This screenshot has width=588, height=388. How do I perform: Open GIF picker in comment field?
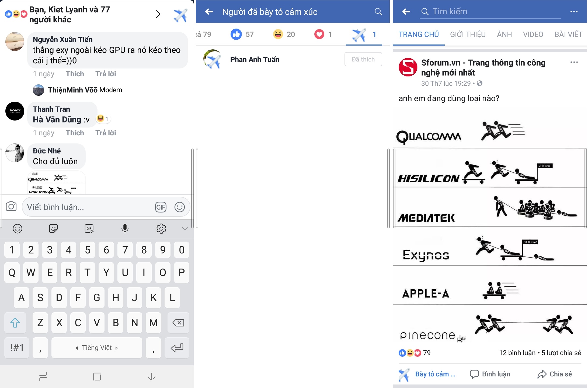coord(161,207)
